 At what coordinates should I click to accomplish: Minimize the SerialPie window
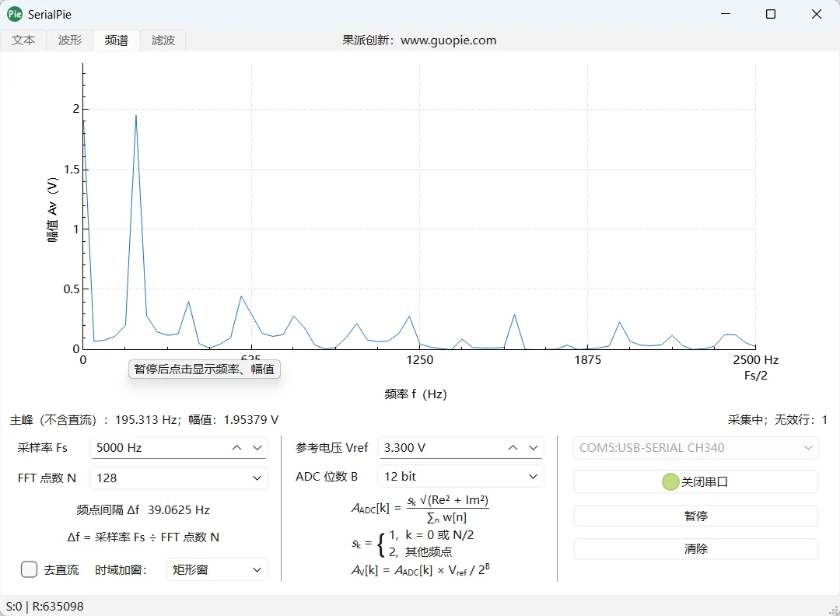pyautogui.click(x=726, y=14)
